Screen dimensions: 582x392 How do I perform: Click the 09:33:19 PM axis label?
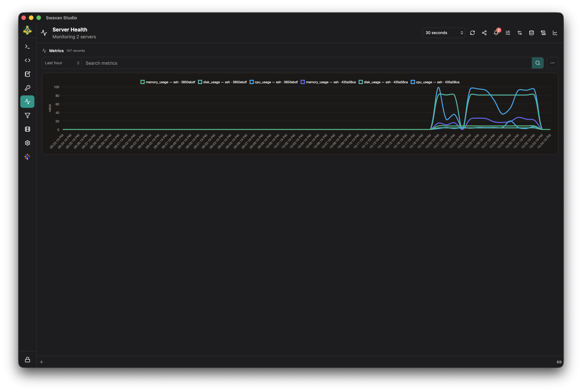57,141
